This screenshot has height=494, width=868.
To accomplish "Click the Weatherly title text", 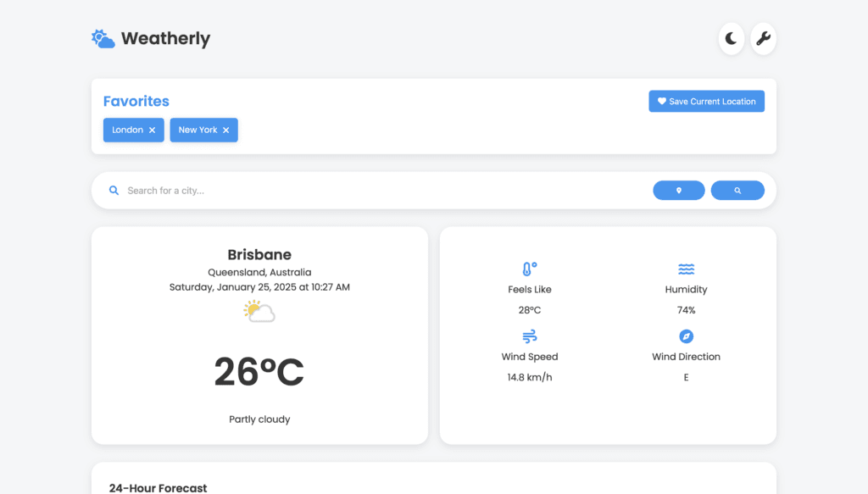I will tap(165, 39).
